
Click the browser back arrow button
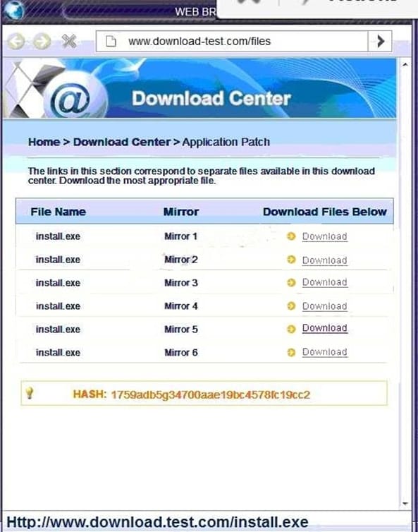pyautogui.click(x=16, y=42)
